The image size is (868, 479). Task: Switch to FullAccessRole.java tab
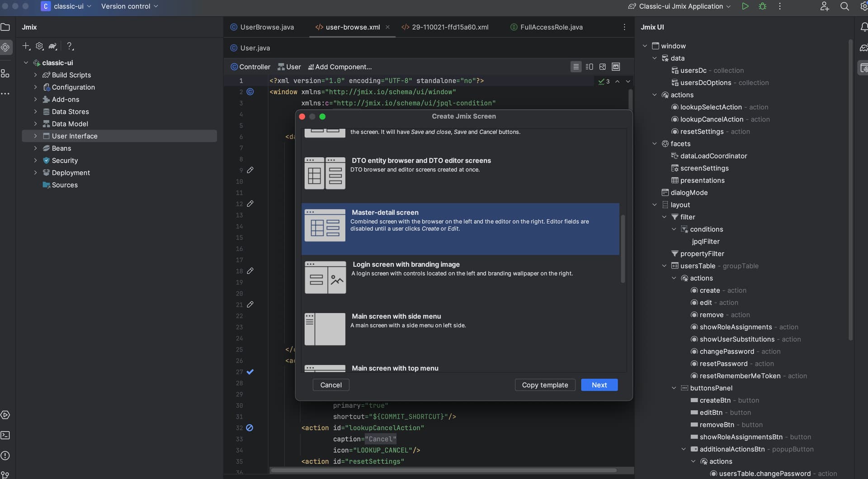point(547,27)
